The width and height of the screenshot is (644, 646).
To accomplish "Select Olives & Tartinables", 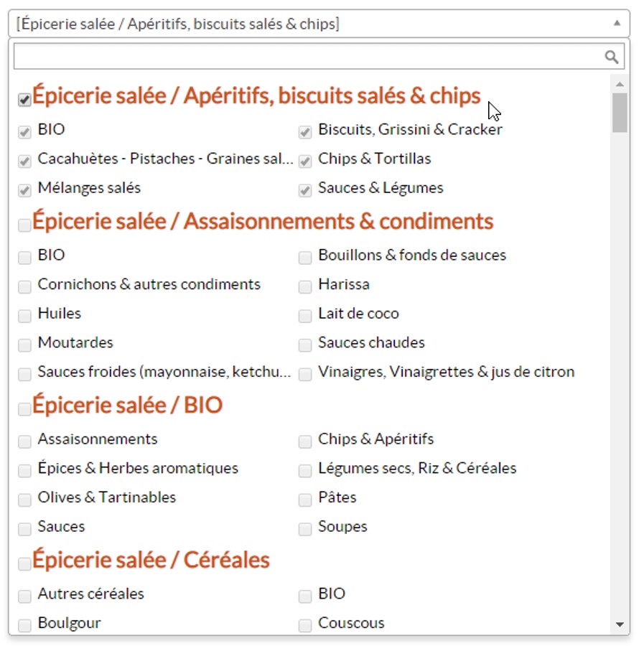I will point(24,500).
